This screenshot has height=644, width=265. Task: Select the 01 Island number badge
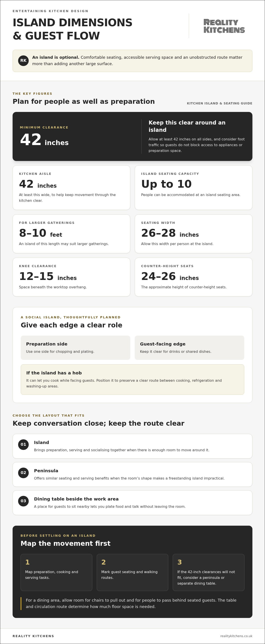click(x=23, y=444)
